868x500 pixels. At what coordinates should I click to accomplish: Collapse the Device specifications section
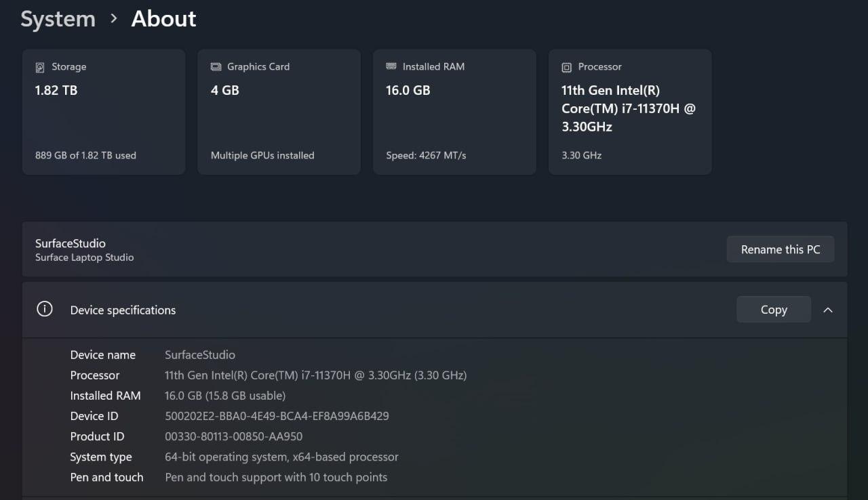tap(827, 310)
